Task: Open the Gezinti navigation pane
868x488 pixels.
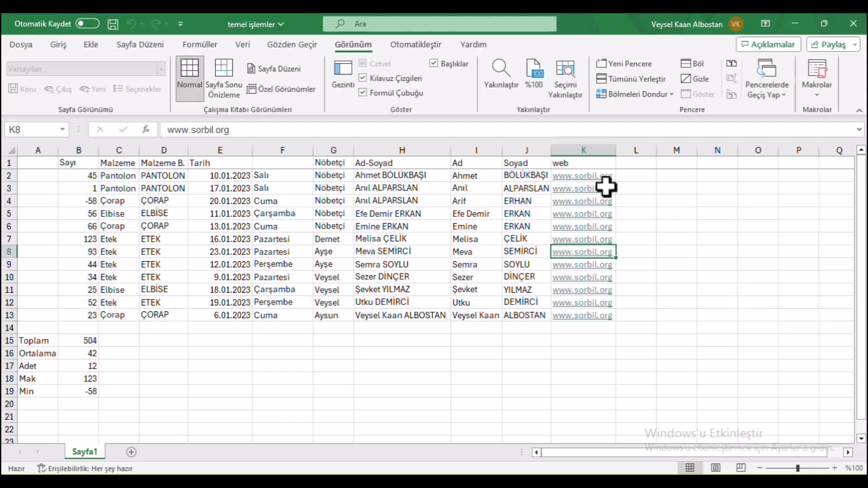Action: point(343,75)
